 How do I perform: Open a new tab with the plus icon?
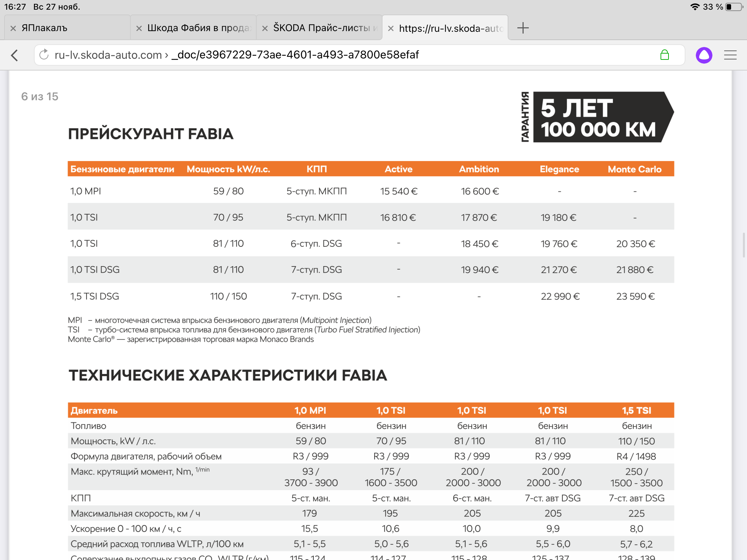tap(523, 28)
